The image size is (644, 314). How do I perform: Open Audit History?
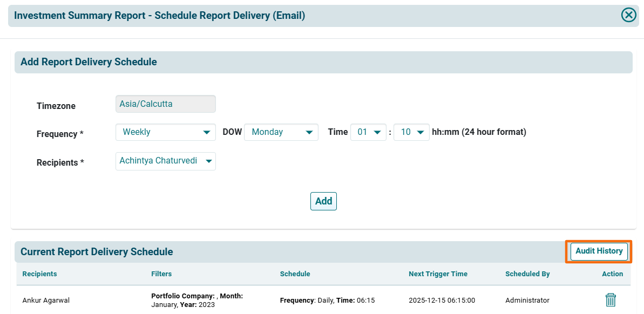[x=599, y=251]
